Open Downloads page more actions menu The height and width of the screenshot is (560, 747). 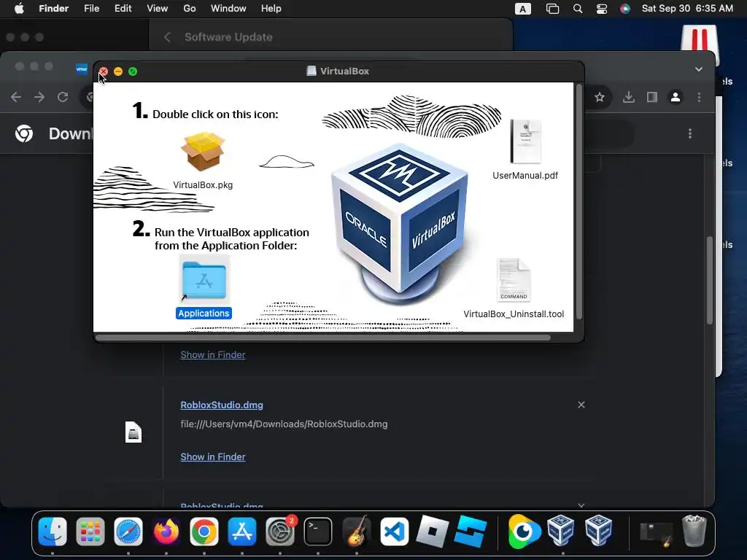(690, 133)
